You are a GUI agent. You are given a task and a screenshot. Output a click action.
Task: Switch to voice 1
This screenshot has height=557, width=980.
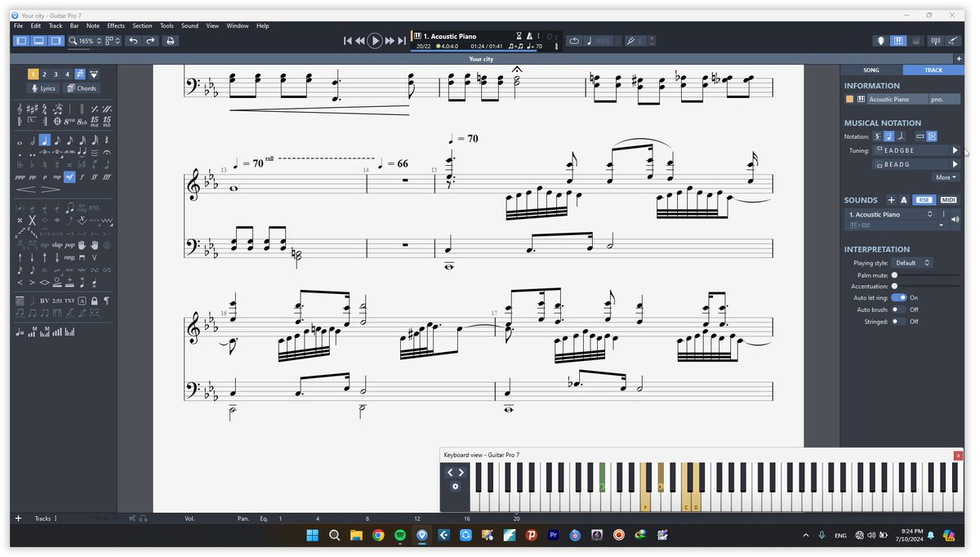[33, 74]
